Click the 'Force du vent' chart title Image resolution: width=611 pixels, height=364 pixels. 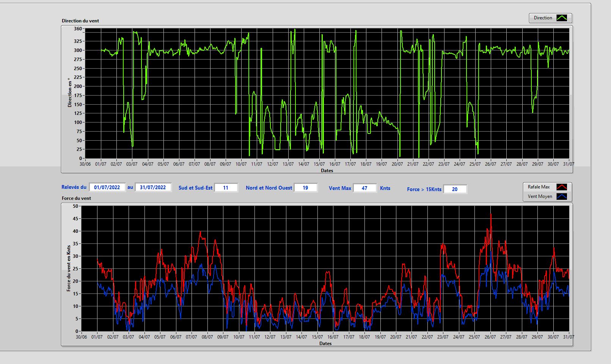(76, 198)
